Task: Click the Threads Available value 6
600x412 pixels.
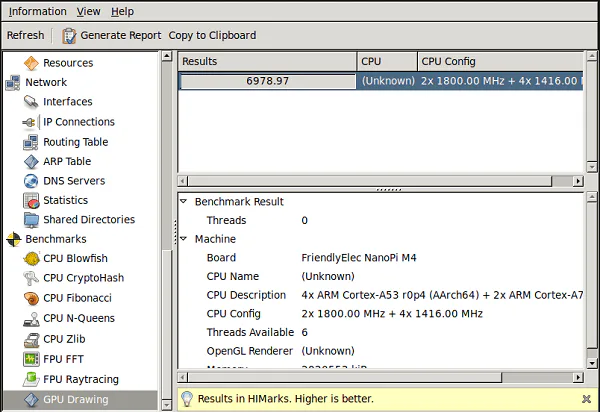Action: coord(304,332)
